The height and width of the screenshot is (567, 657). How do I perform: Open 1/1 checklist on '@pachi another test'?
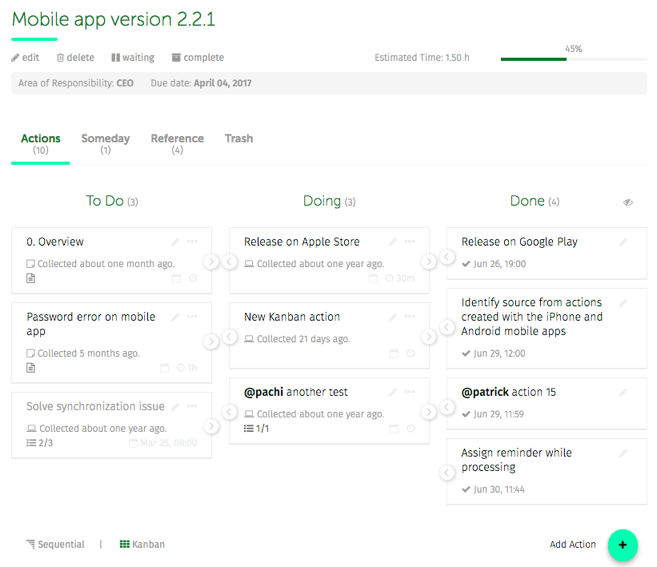[x=256, y=428]
